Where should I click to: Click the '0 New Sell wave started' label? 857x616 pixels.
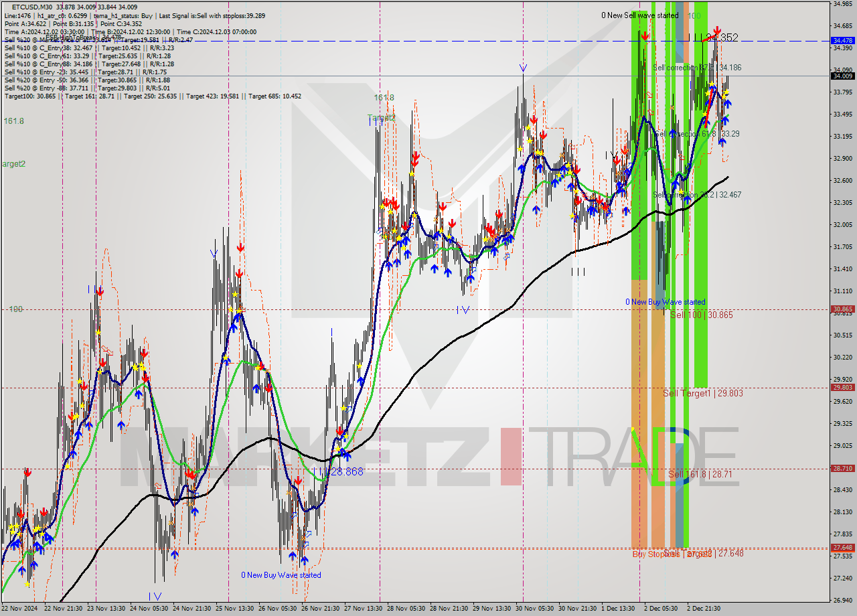(639, 15)
